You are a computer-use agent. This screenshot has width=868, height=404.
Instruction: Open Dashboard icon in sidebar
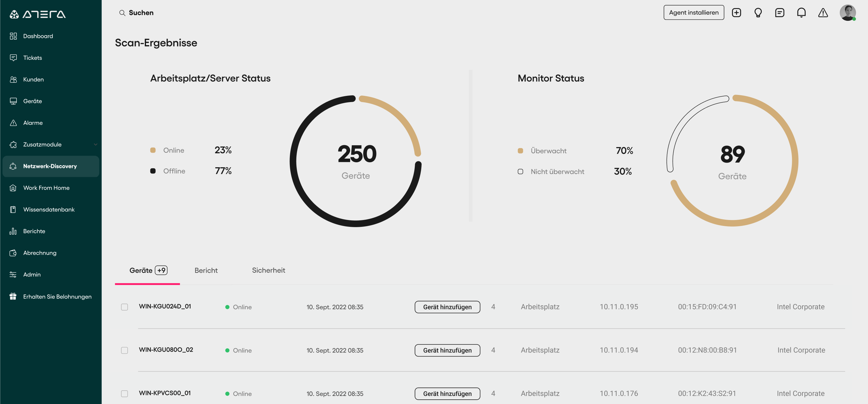pyautogui.click(x=13, y=36)
